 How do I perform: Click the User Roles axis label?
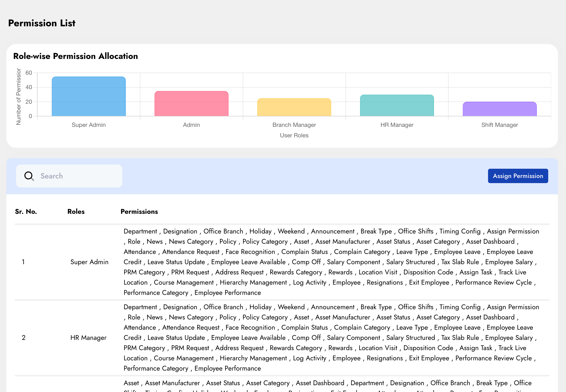point(294,135)
